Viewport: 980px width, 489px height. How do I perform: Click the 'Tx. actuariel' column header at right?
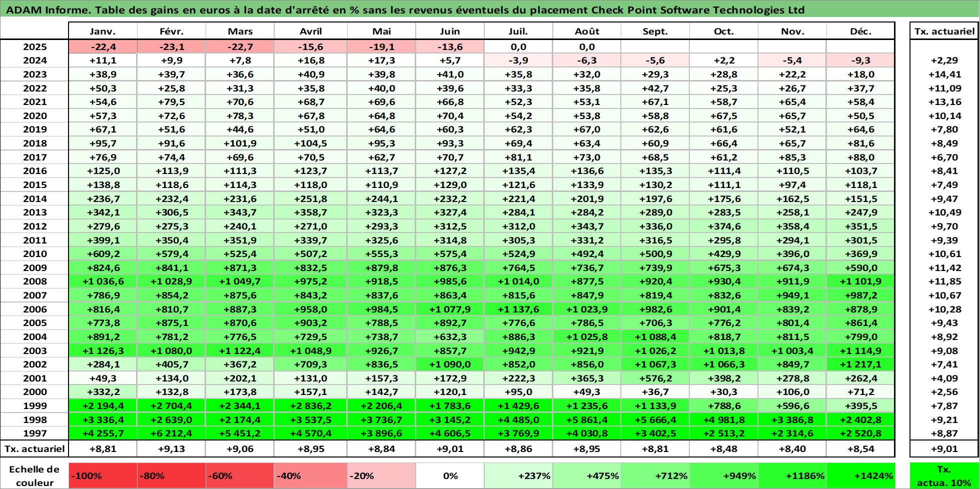point(944,31)
